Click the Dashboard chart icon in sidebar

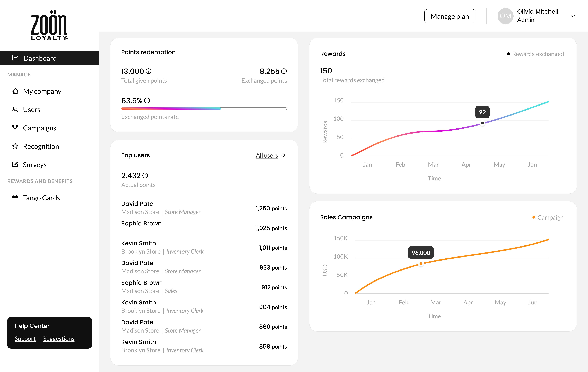(x=15, y=58)
